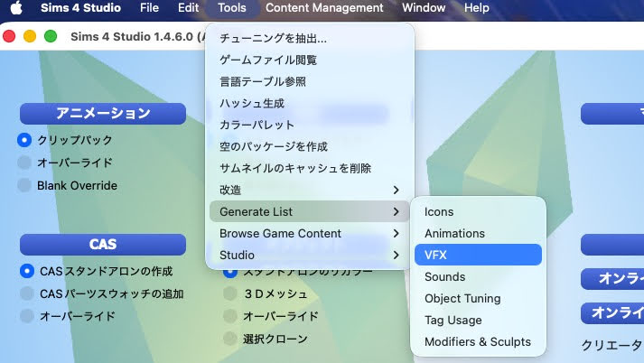Viewport: 644px width, 363px height.
Task: Choose 空のパッケージを作成 menu entry
Action: pos(309,146)
